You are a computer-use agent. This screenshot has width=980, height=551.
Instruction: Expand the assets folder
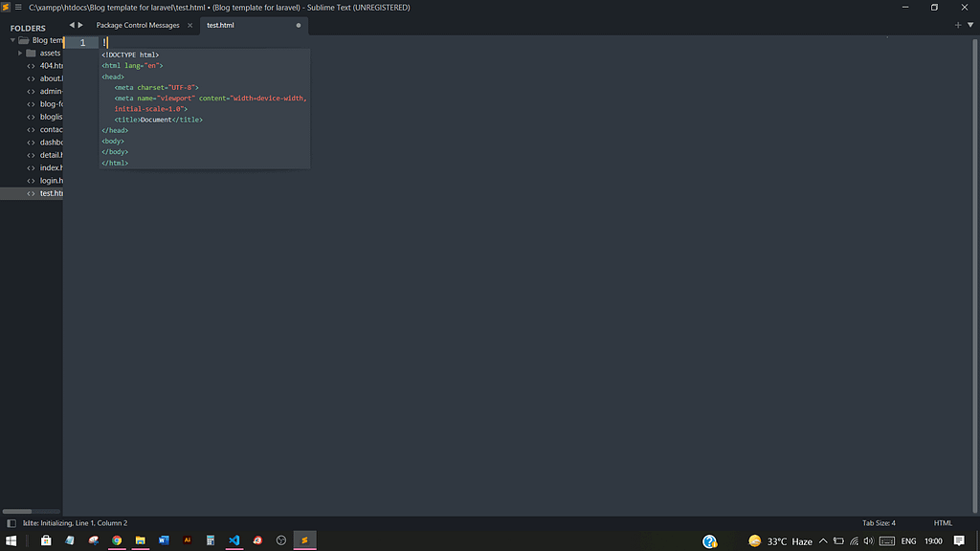click(18, 53)
